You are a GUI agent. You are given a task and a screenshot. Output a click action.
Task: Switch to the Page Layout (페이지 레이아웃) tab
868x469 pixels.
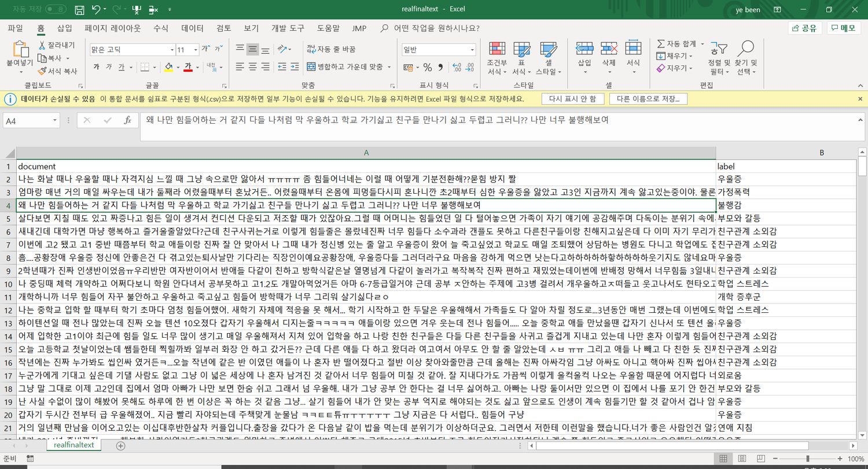click(112, 28)
